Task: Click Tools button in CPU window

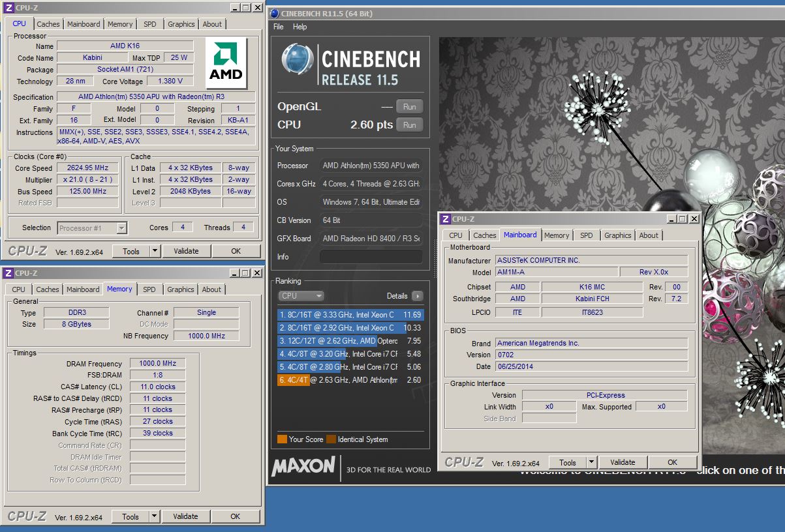Action: [x=131, y=251]
